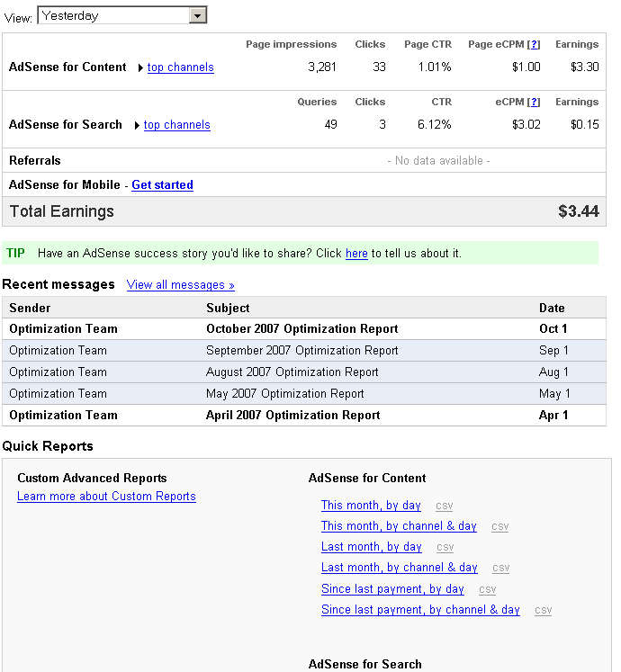Open top channels for AdSense for Search

(x=176, y=125)
